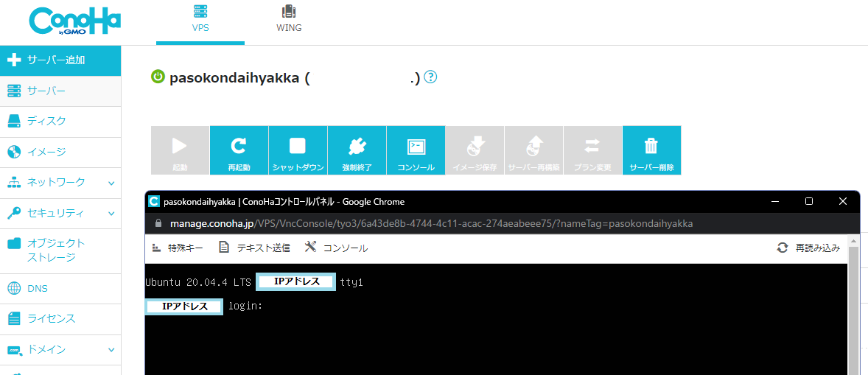Screen dimensions: 868x375
Task: Open the console (コンソール) terminal icon
Action: click(x=416, y=146)
